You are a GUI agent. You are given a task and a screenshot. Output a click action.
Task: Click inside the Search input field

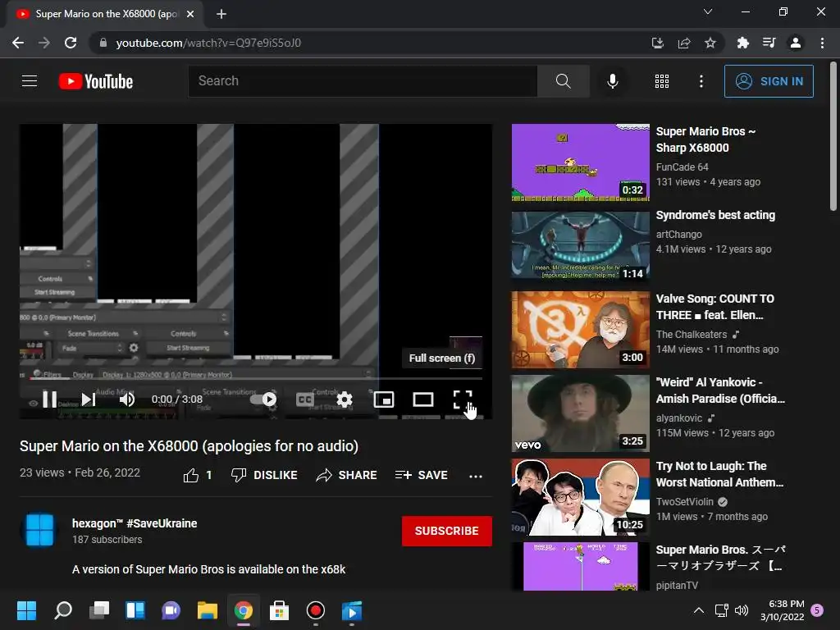362,81
